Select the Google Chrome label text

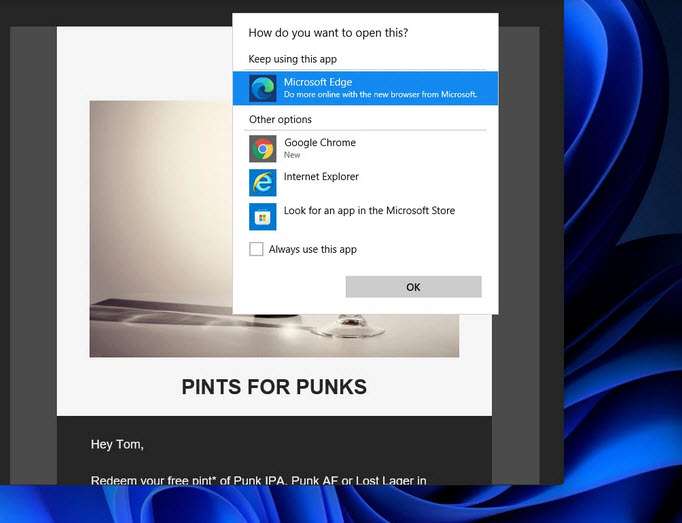(x=320, y=143)
